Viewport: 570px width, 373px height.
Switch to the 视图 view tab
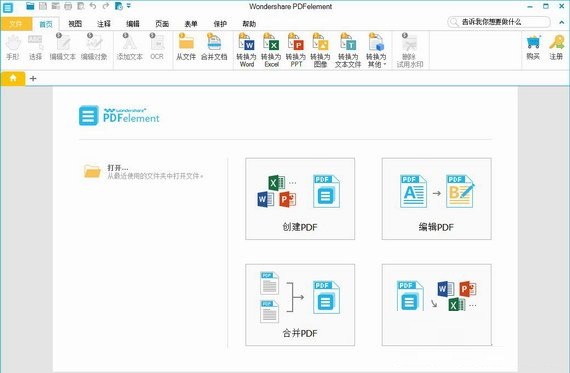click(75, 24)
